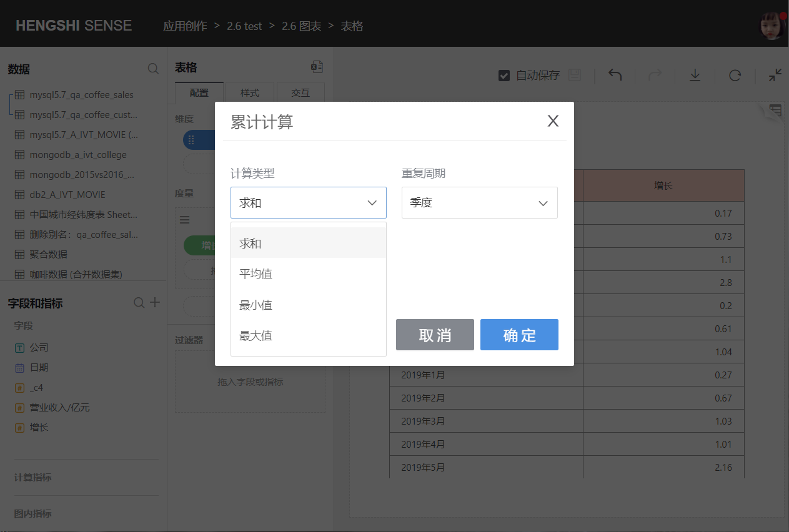Switch to the 交互 tab

(x=300, y=92)
